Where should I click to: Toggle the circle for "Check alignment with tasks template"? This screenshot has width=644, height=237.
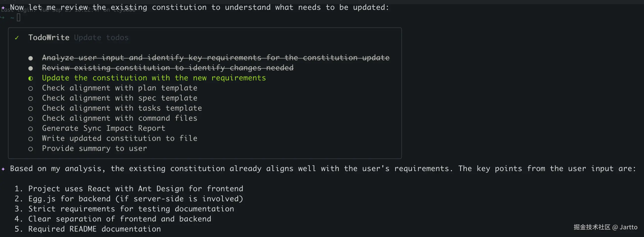pyautogui.click(x=31, y=109)
